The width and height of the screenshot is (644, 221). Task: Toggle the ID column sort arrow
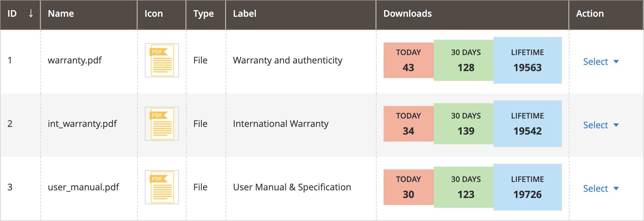31,14
